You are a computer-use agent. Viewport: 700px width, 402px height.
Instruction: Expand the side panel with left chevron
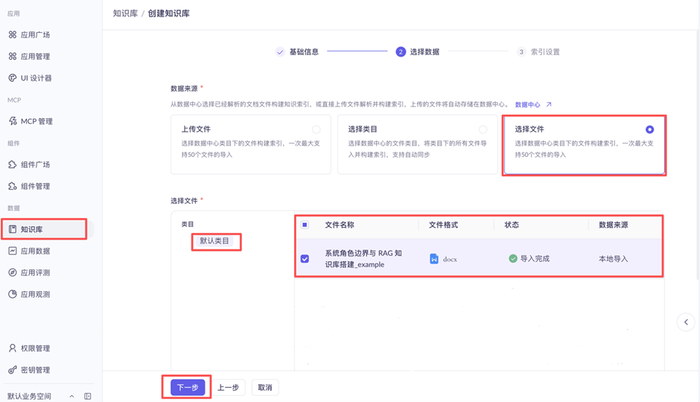(686, 322)
